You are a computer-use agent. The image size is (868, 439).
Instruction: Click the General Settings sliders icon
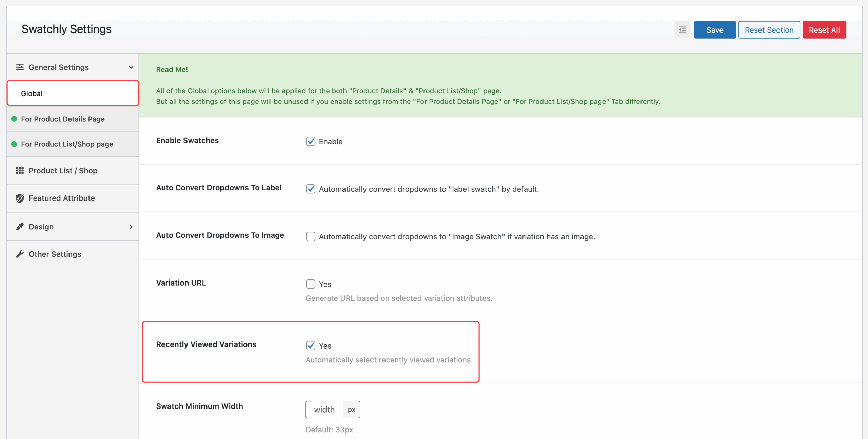20,67
